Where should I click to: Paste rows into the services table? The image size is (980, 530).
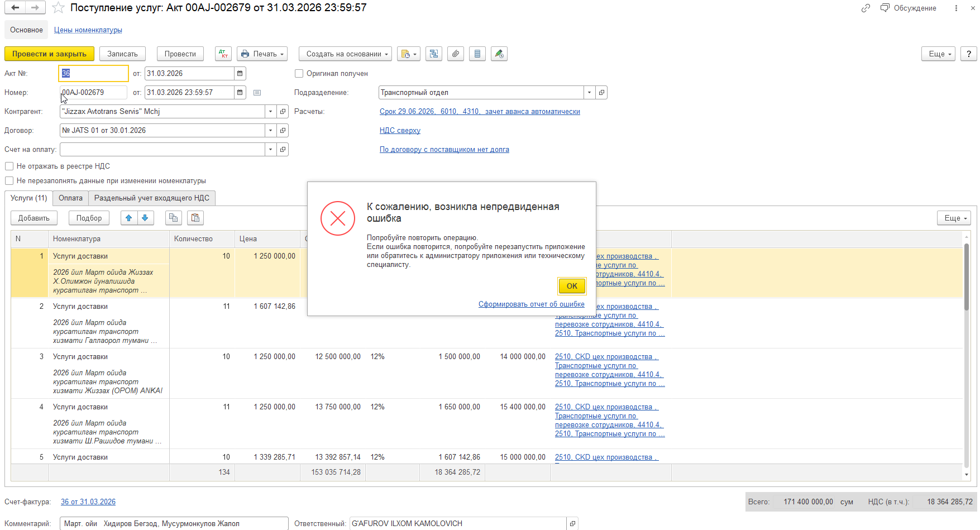click(x=195, y=218)
